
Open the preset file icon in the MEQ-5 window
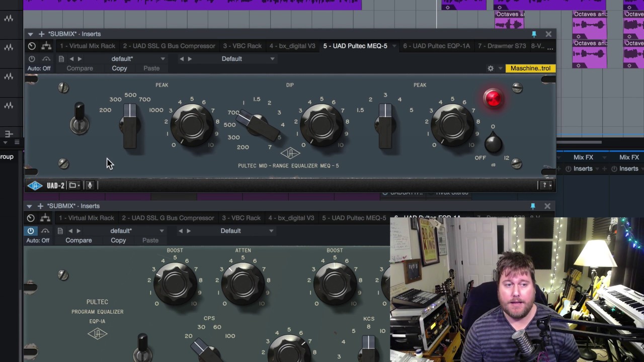[61, 59]
